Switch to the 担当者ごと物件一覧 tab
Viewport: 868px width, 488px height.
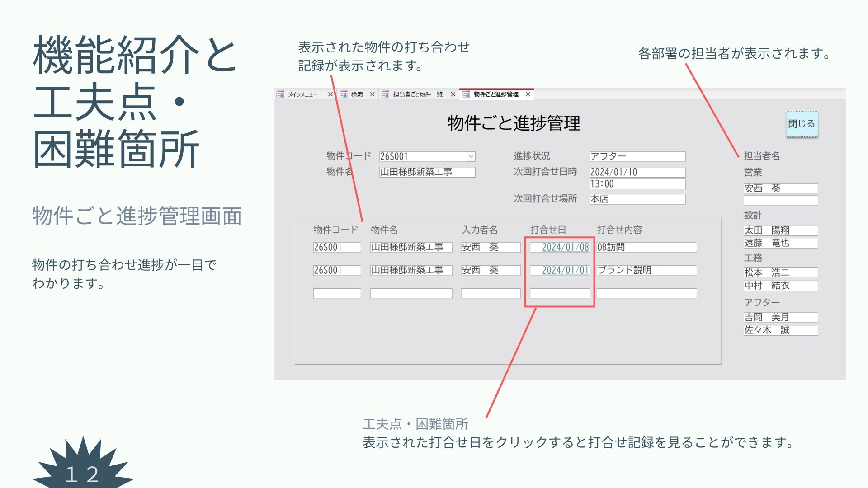tap(417, 94)
